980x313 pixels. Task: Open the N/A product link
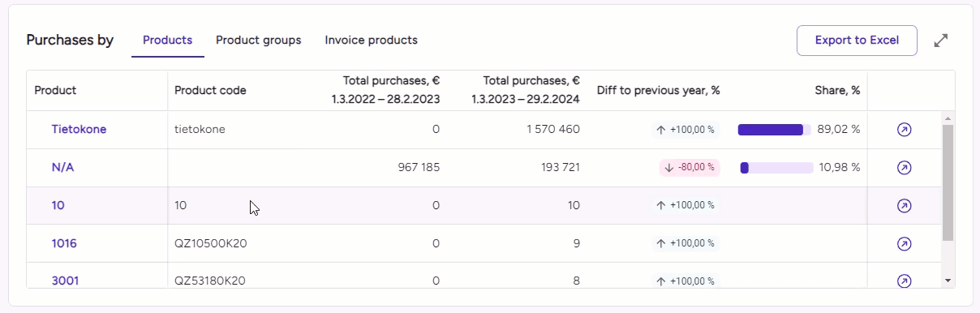(x=62, y=167)
